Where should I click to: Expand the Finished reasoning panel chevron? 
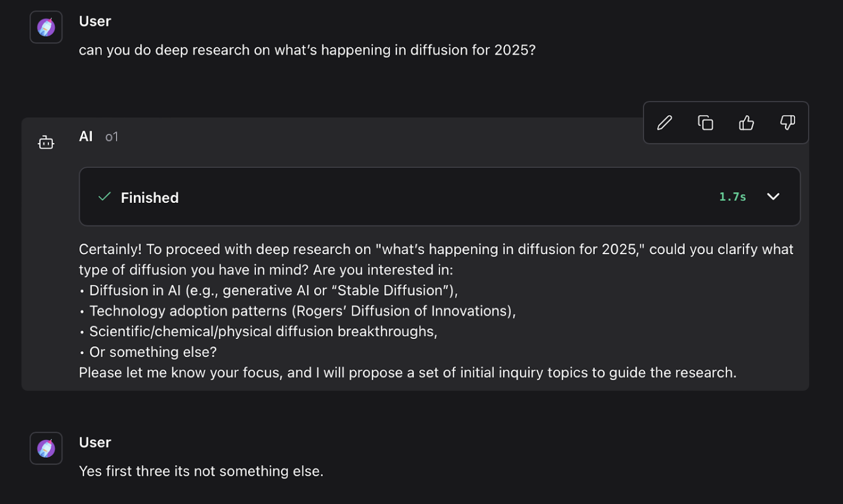coord(773,197)
